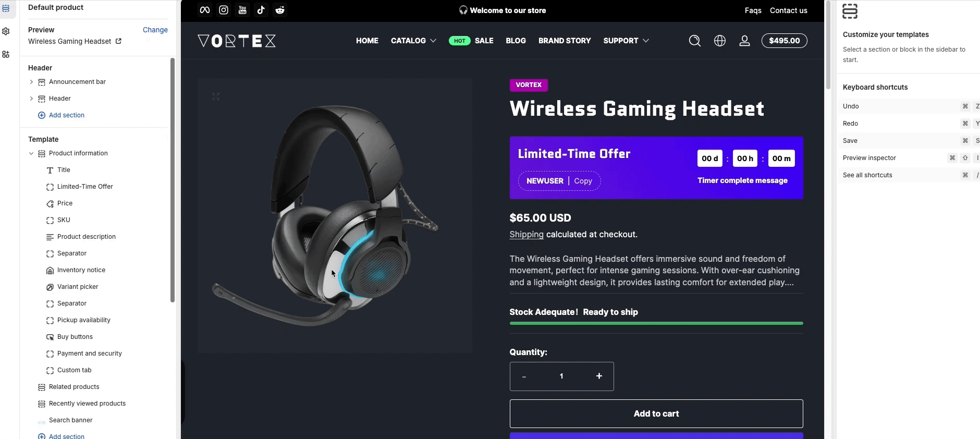Open the store search icon
980x439 pixels.
(694, 41)
